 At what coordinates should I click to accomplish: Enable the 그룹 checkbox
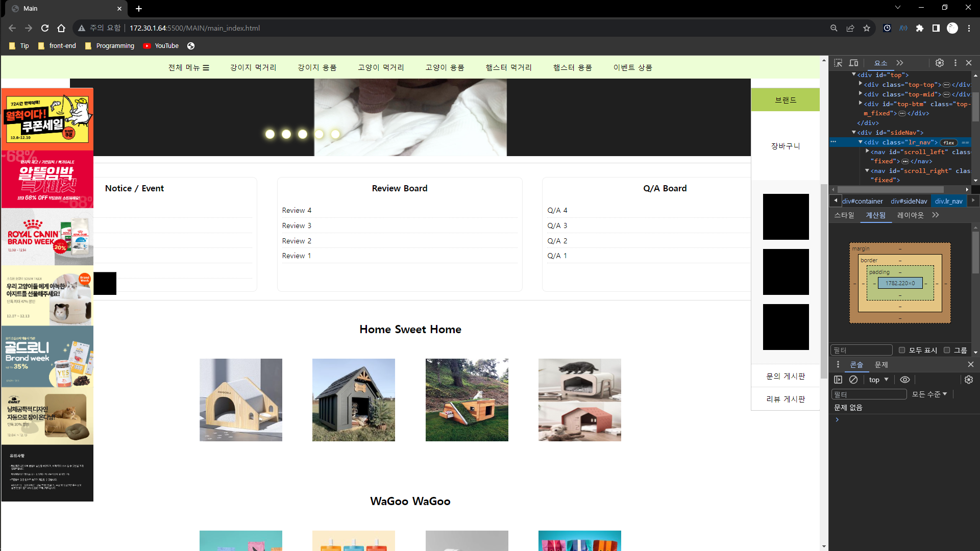[x=947, y=350]
